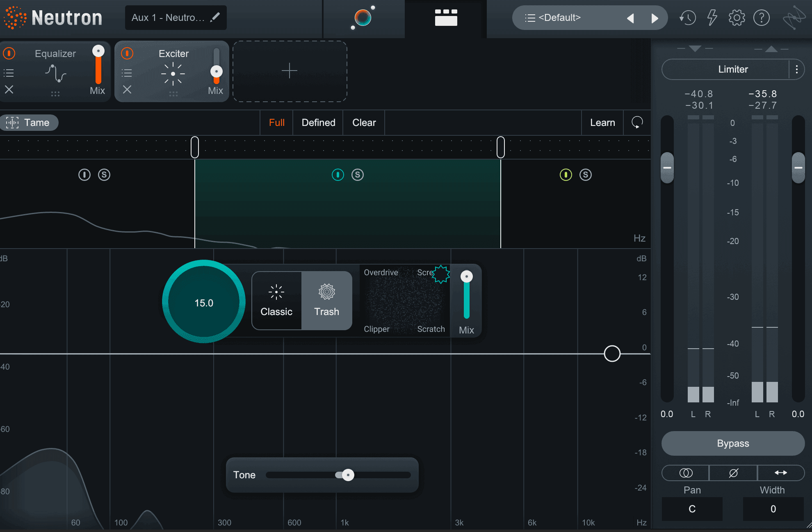Open settings gear icon
The width and height of the screenshot is (812, 532).
[737, 18]
